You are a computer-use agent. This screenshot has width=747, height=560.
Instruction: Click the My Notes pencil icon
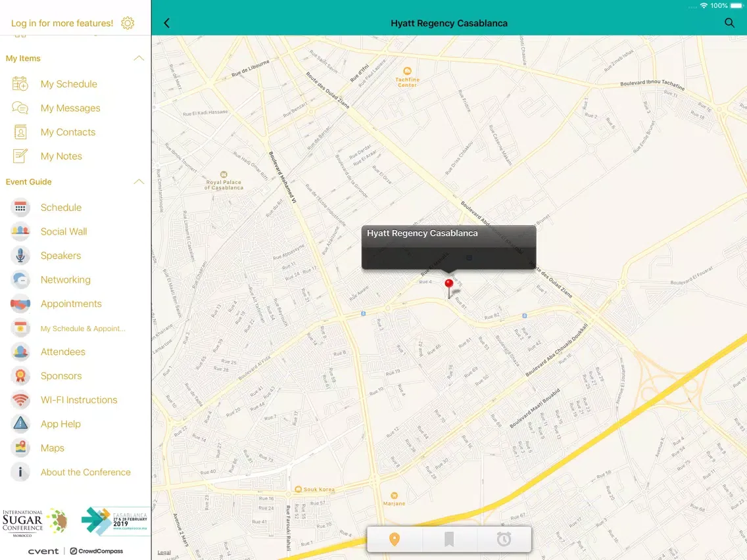click(x=20, y=156)
